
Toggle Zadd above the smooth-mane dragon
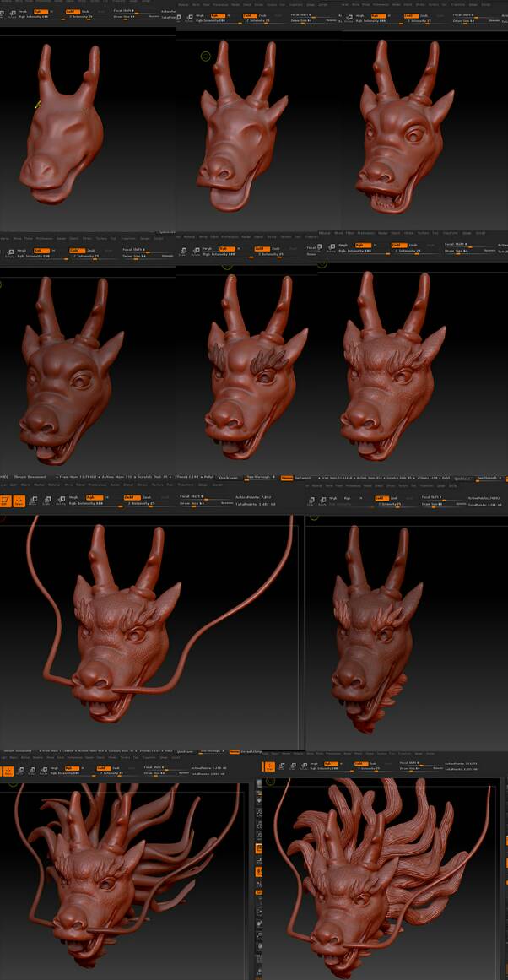pos(104,768)
